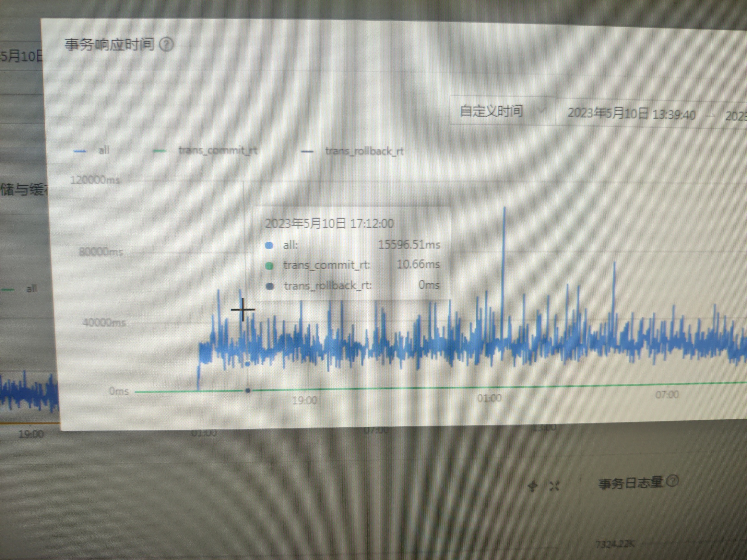This screenshot has width=747, height=560.
Task: Click the tooltip timestamp 2023年5月10日 17:12:00
Action: pos(329,223)
